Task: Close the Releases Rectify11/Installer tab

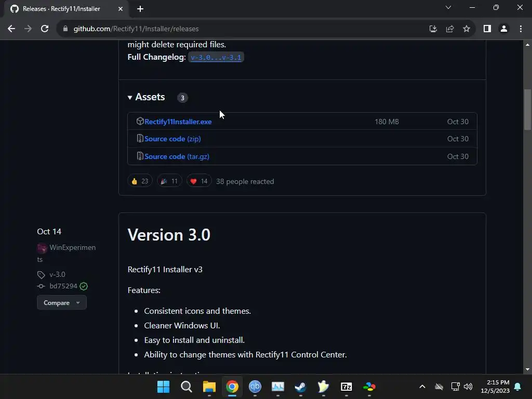Action: pyautogui.click(x=121, y=9)
